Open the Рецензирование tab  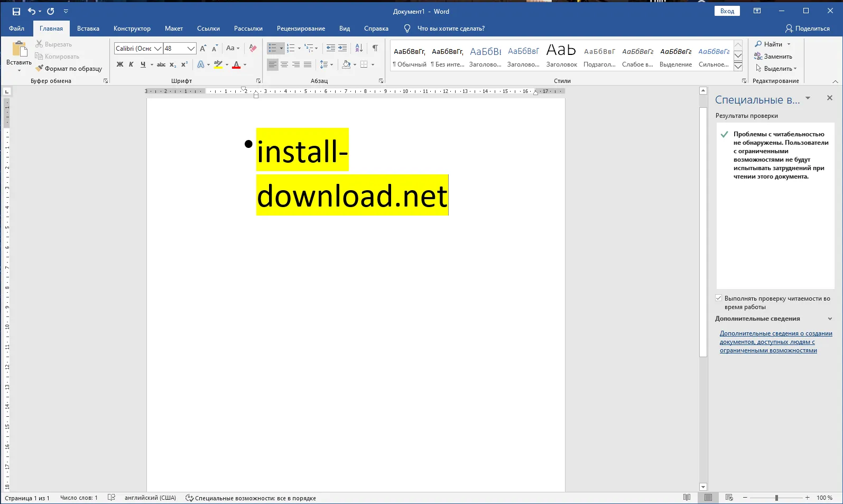pos(301,29)
